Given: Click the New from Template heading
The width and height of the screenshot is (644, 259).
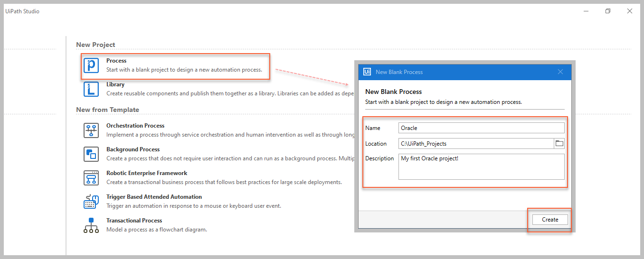Looking at the screenshot, I should click(107, 110).
